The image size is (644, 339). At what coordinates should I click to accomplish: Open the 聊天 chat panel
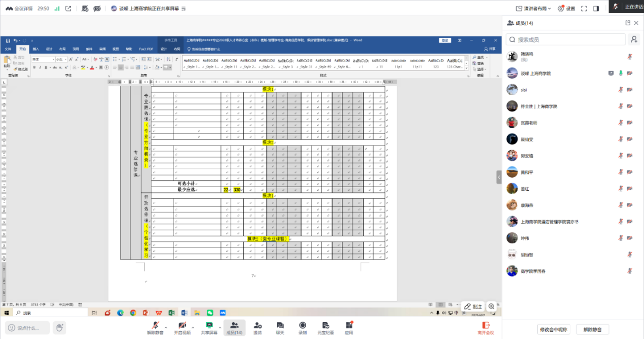(x=280, y=328)
